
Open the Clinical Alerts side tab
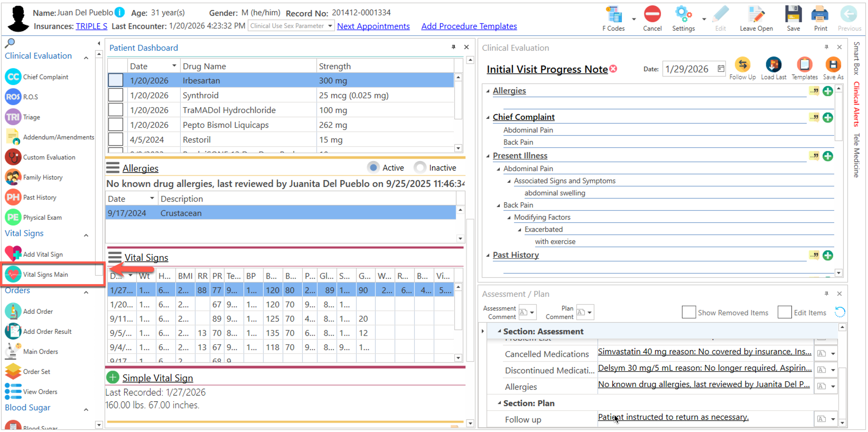(x=856, y=104)
